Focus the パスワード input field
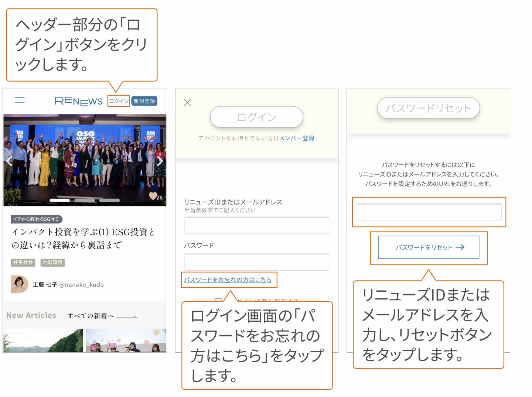 256,262
